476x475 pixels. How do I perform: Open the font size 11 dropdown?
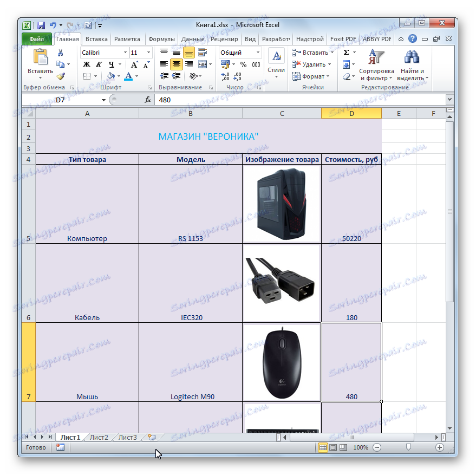point(148,53)
